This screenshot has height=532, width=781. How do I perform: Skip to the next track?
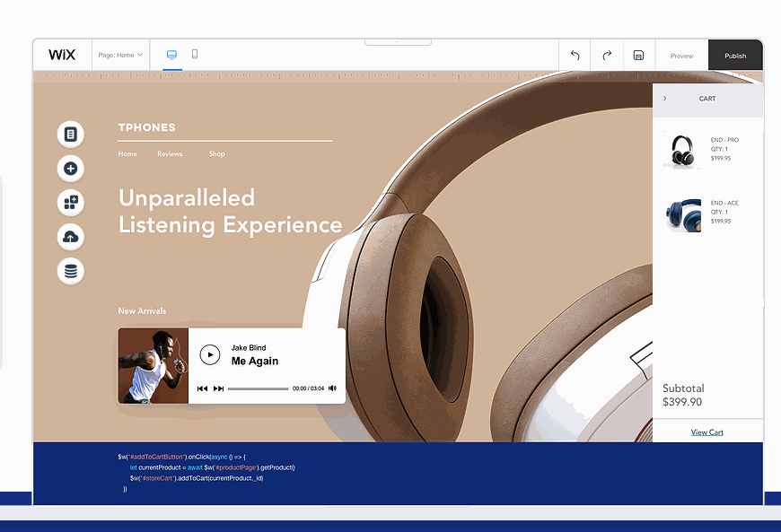pyautogui.click(x=219, y=388)
